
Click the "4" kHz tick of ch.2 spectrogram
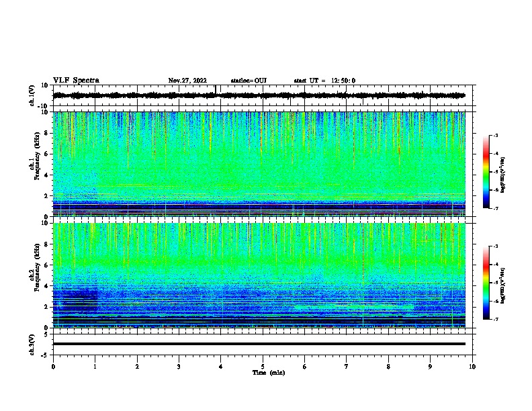click(x=46, y=286)
